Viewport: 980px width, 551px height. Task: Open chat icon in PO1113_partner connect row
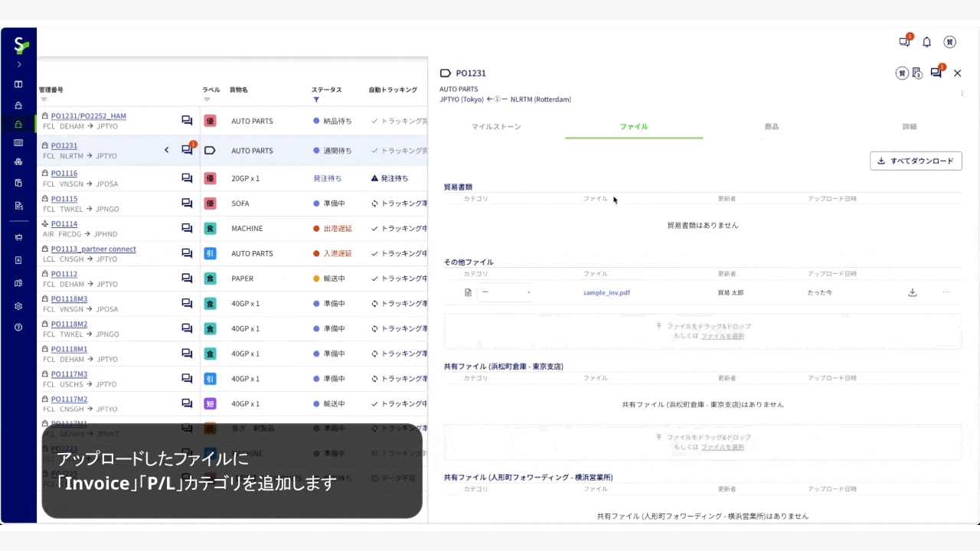click(x=187, y=253)
